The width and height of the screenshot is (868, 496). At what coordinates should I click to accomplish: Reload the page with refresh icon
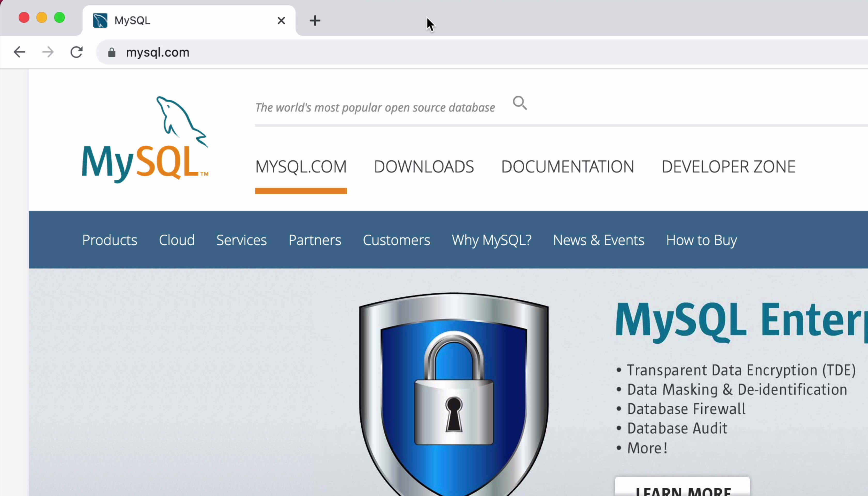pyautogui.click(x=76, y=52)
